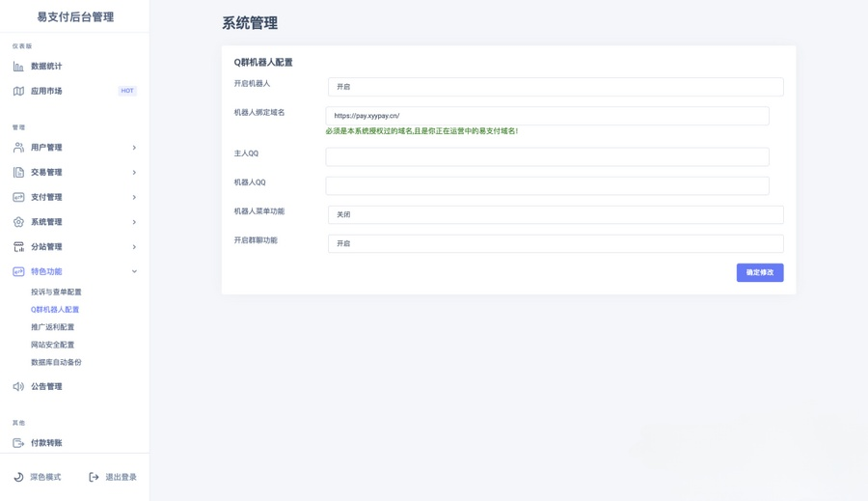Click the 系统管理 page heading

(250, 23)
